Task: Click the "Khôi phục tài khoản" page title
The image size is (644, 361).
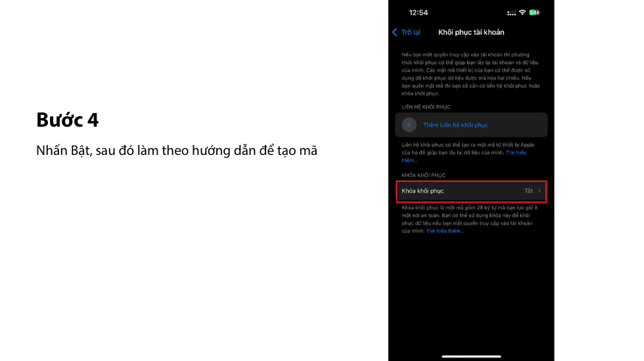Action: 471,32
